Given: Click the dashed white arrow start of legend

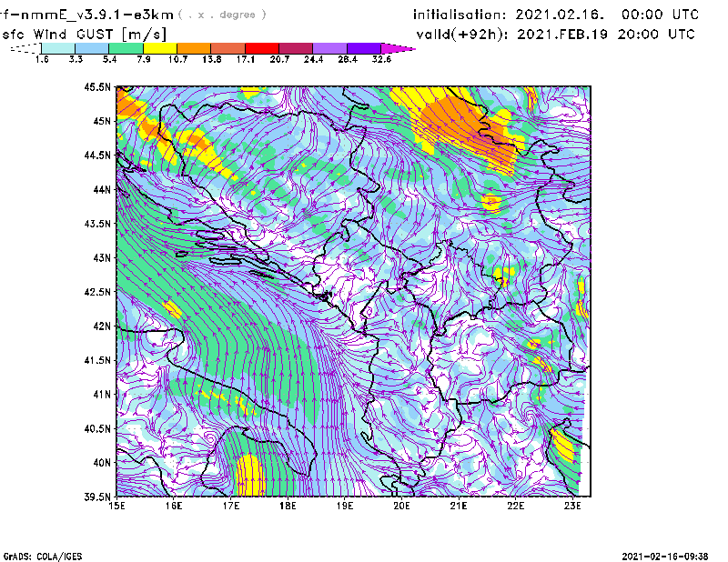Looking at the screenshot, I should point(25,48).
